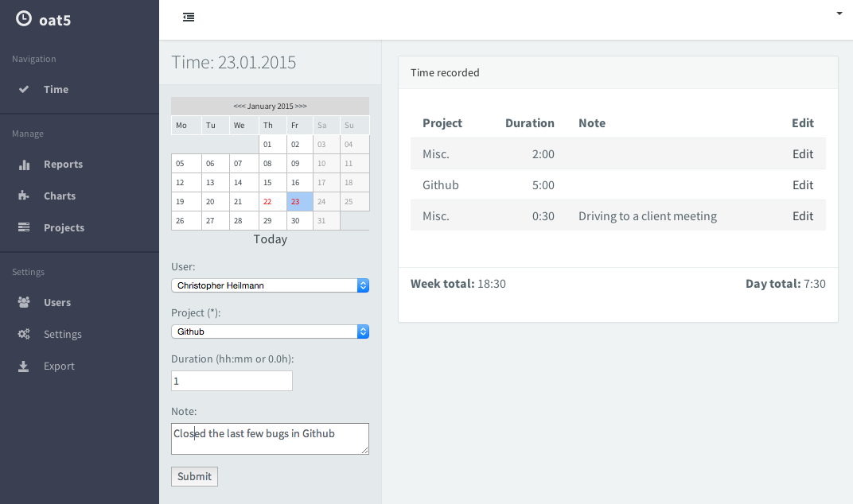This screenshot has width=853, height=504.
Task: Edit the Driving to a client meeting entry
Action: pos(802,216)
